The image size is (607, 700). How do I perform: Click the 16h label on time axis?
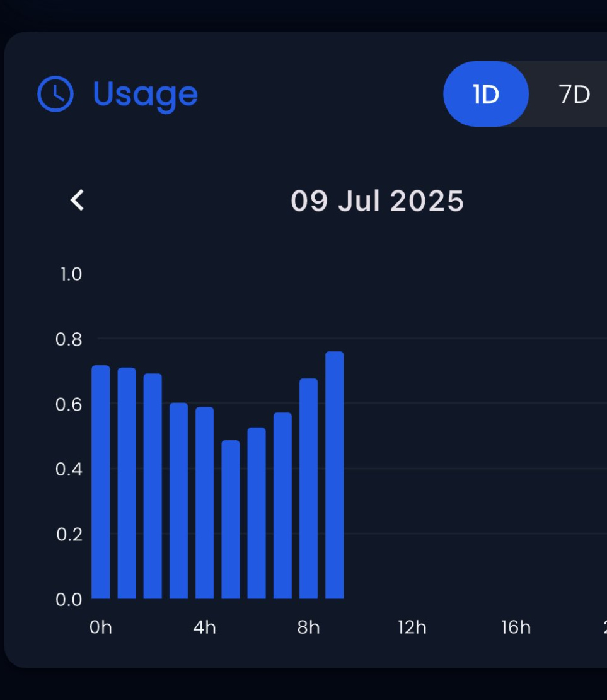click(x=516, y=627)
